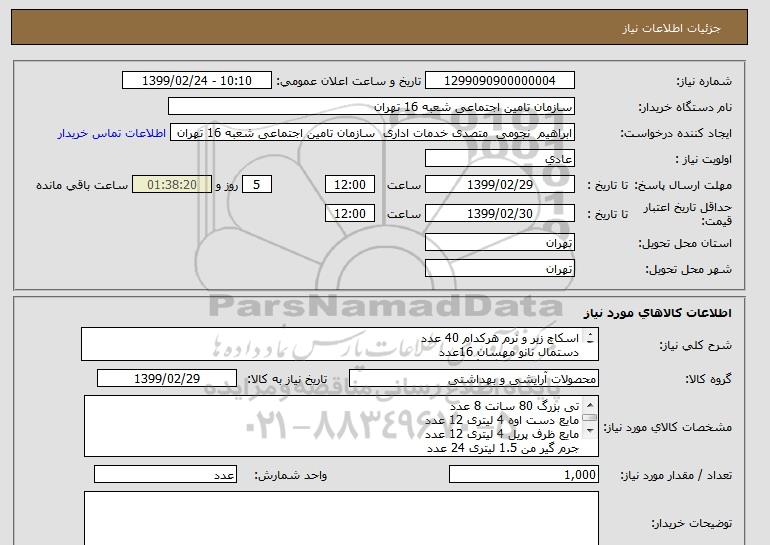Click scroll down arrow in general description box
This screenshot has height=545, width=770.
(590, 341)
